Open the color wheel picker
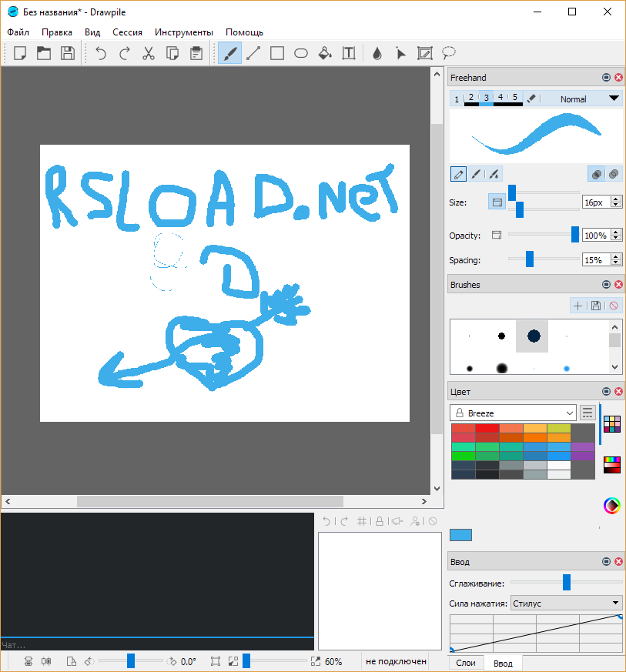 pyautogui.click(x=612, y=506)
